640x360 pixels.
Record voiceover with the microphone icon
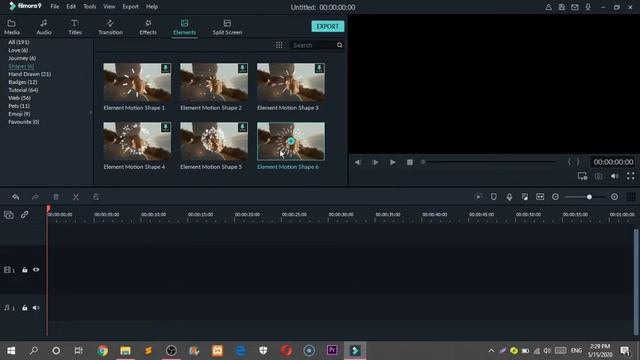click(x=509, y=197)
